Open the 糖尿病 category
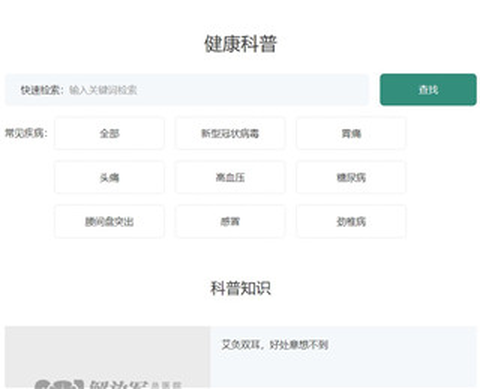 [x=351, y=177]
